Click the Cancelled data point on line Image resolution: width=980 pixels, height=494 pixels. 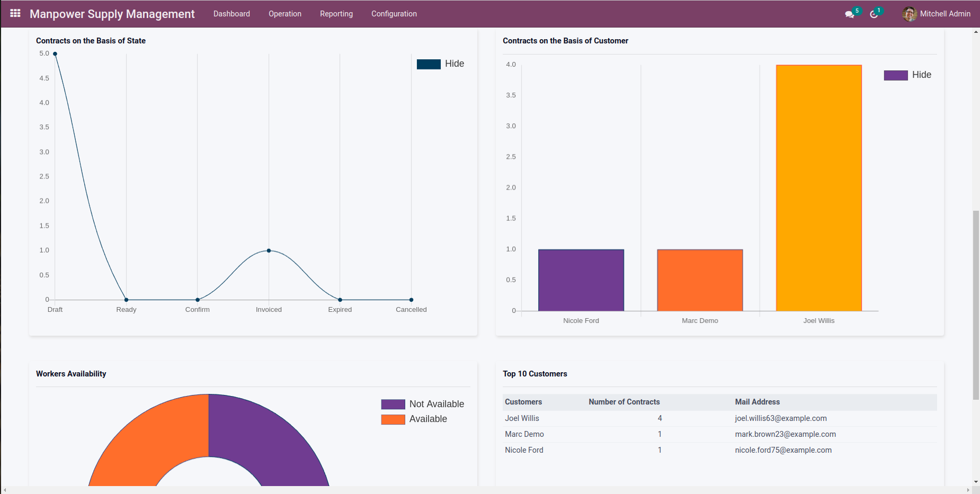pyautogui.click(x=411, y=300)
